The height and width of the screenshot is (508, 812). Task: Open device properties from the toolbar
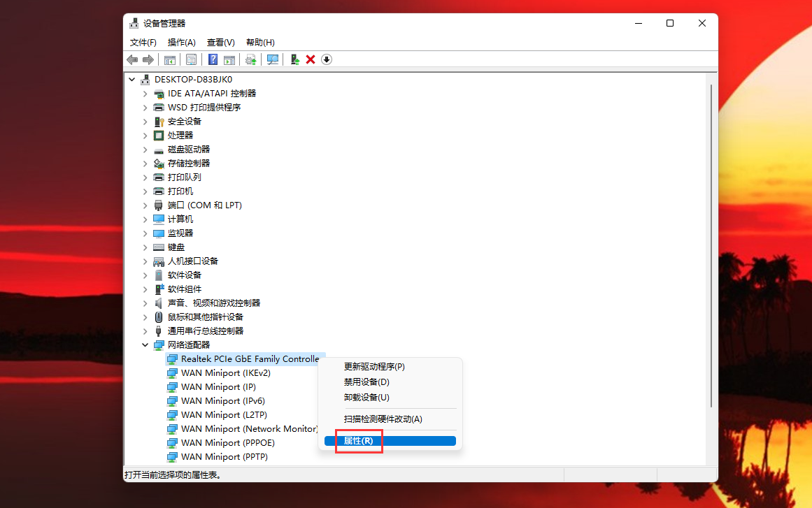191,59
